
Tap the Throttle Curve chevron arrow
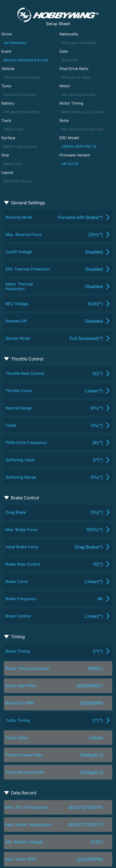click(108, 391)
